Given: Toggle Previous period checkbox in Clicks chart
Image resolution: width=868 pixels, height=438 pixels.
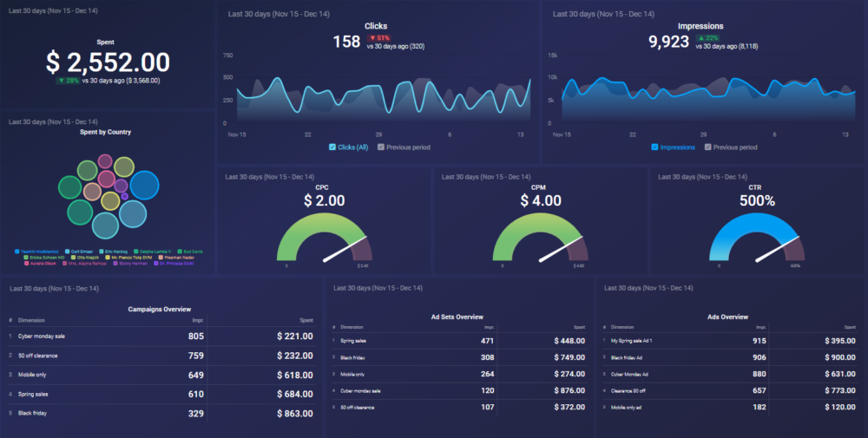Looking at the screenshot, I should (x=381, y=147).
